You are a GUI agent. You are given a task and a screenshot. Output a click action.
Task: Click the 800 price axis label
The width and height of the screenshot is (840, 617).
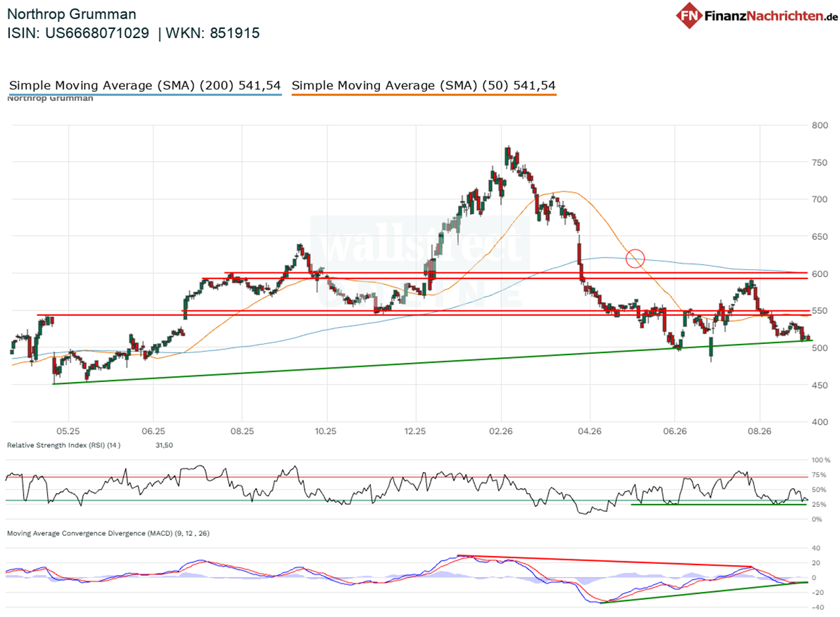[820, 125]
